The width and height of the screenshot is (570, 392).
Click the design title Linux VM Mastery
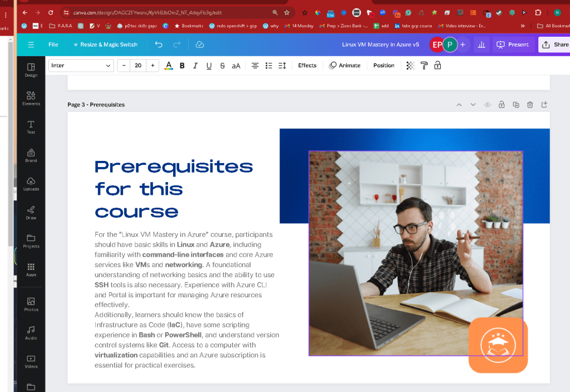point(380,45)
